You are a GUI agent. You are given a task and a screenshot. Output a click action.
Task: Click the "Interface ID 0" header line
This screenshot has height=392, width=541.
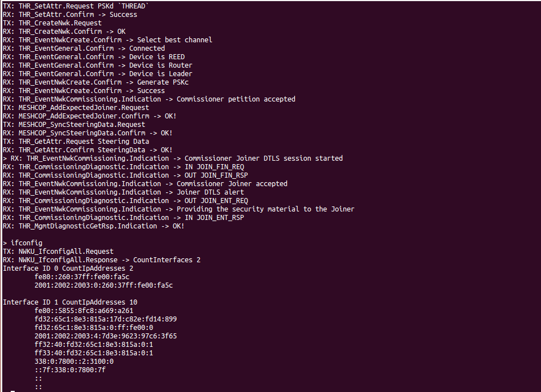(x=68, y=268)
